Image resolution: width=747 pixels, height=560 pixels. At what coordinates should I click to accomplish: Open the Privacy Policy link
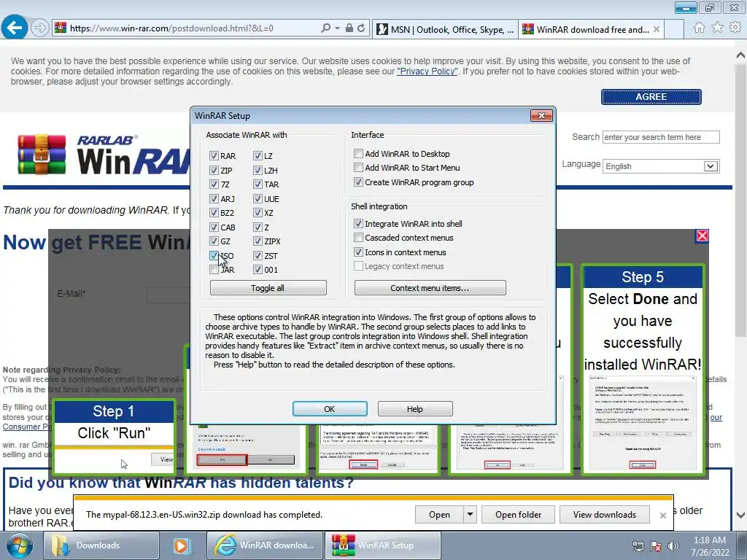[x=427, y=71]
